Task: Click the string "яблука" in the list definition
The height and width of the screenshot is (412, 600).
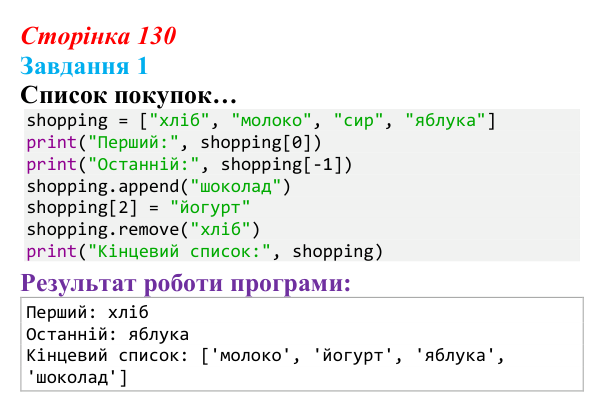Action: point(445,121)
